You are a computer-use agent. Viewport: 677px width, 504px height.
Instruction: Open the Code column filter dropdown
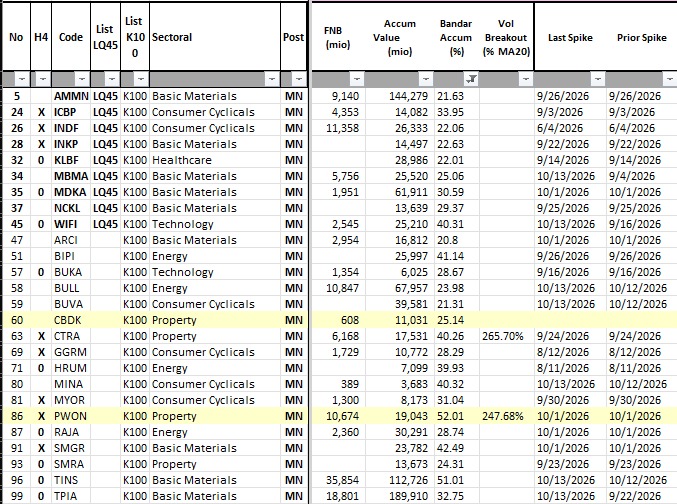[x=82, y=79]
